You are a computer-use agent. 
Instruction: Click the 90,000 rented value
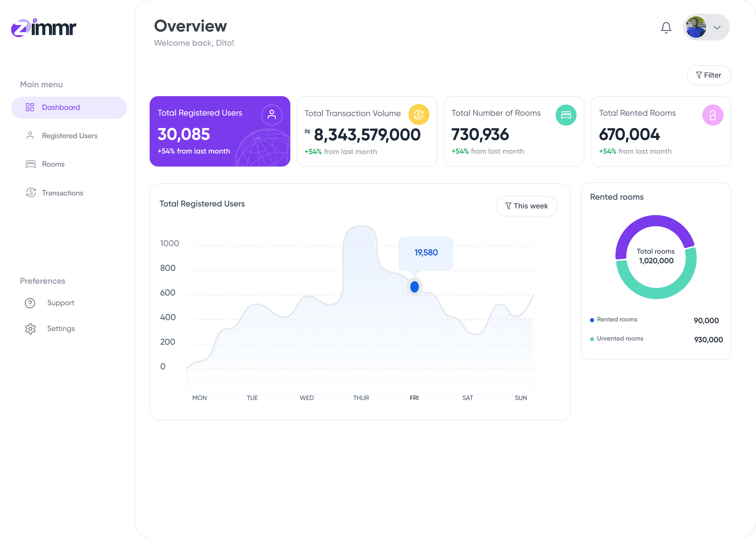point(706,320)
